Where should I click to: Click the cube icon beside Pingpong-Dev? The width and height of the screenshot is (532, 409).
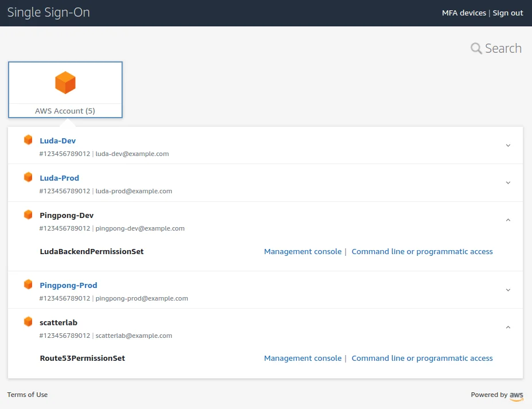(x=28, y=215)
